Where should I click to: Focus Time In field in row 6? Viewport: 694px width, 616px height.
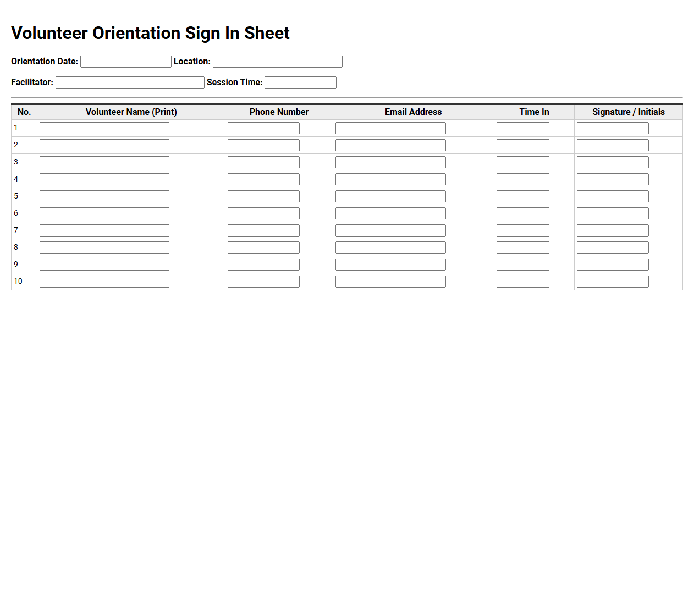click(x=523, y=213)
